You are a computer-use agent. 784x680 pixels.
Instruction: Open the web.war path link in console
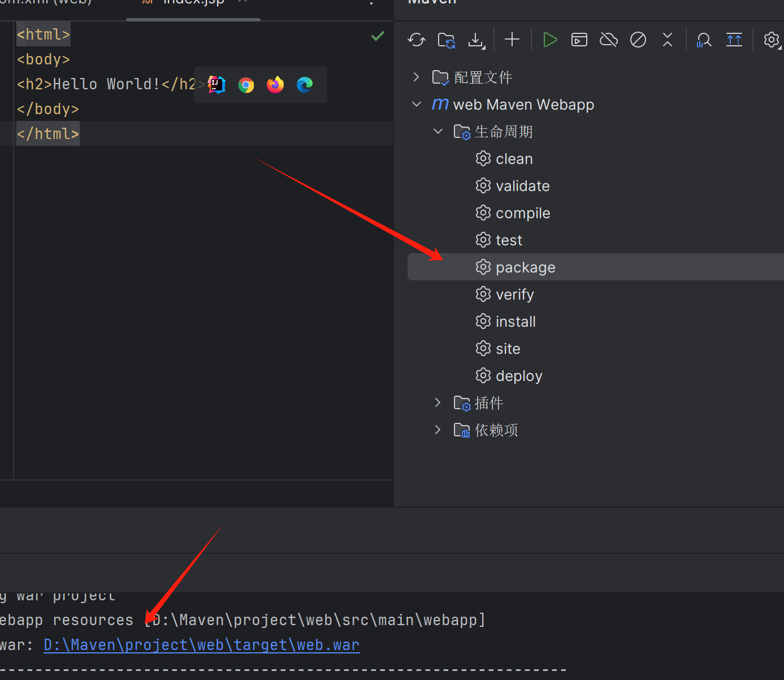pyautogui.click(x=201, y=645)
